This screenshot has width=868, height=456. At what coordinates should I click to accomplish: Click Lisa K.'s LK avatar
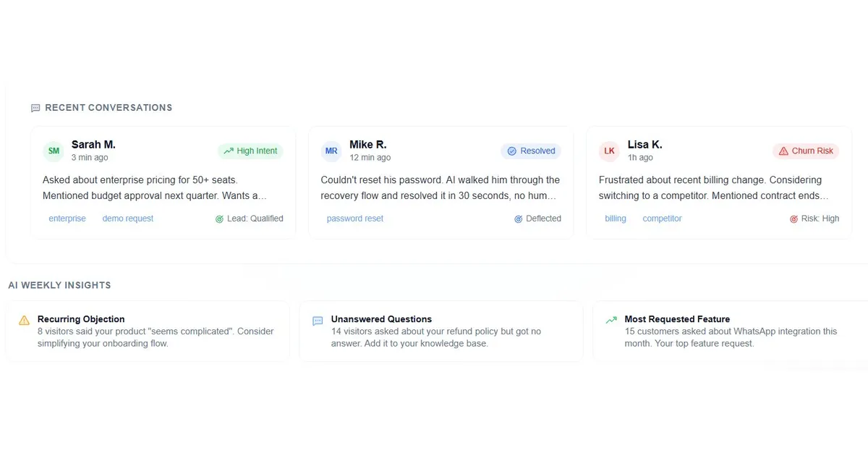coord(610,151)
